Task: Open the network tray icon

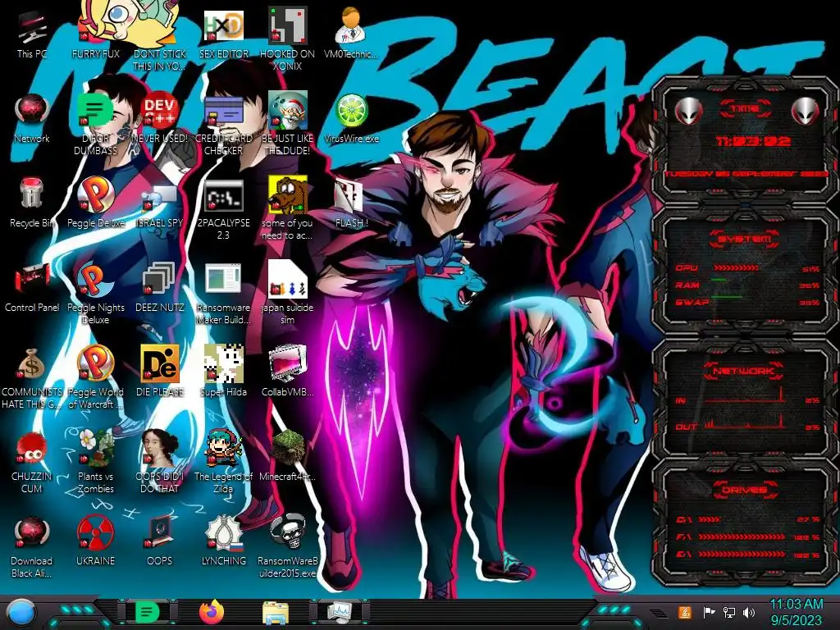Action: pos(729,612)
